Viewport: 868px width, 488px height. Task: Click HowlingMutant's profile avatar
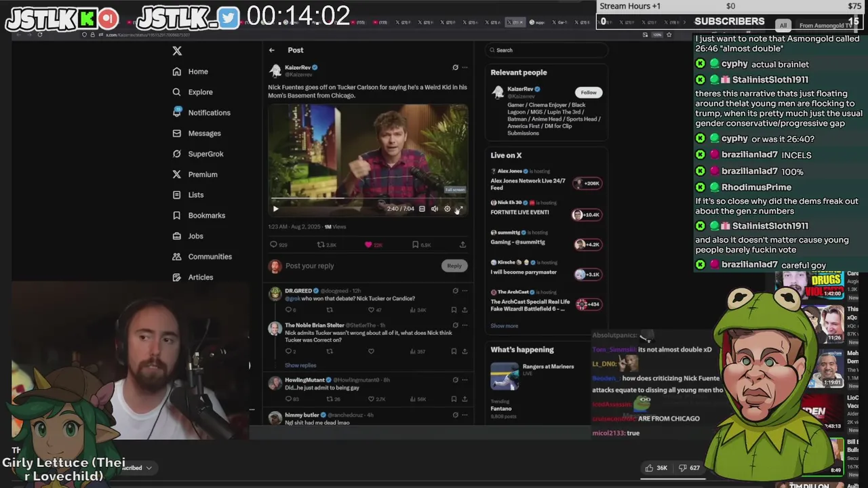pos(275,384)
